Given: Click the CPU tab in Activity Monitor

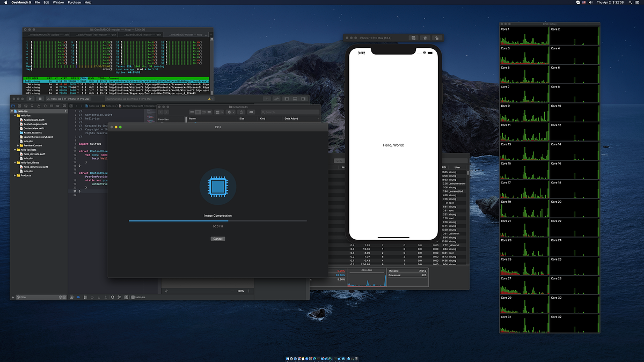Looking at the screenshot, I should (339, 160).
